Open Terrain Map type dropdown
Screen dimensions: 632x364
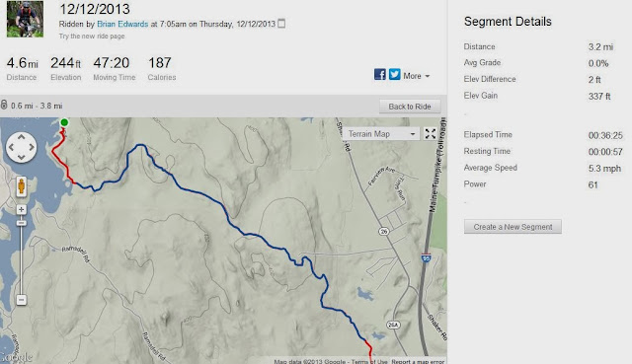[381, 134]
